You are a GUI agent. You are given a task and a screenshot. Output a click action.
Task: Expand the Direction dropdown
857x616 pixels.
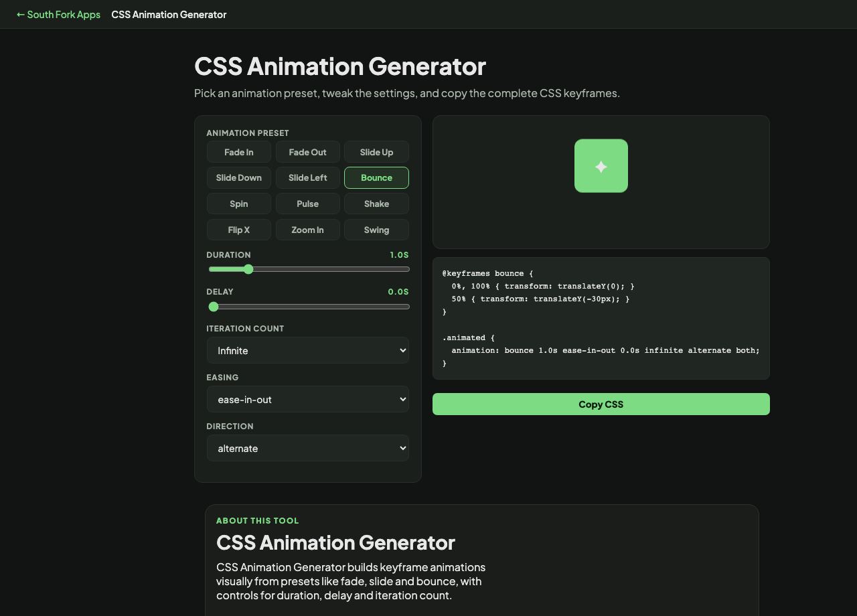pos(308,448)
